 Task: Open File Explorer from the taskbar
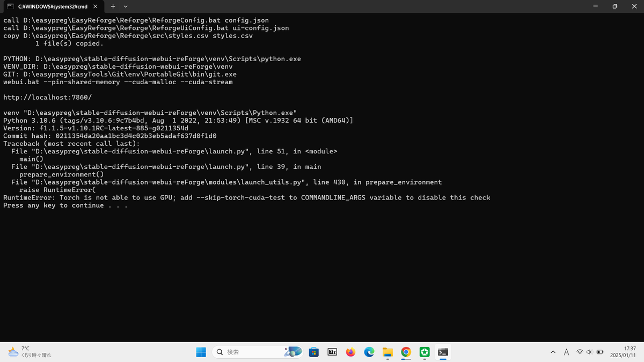pos(387,352)
